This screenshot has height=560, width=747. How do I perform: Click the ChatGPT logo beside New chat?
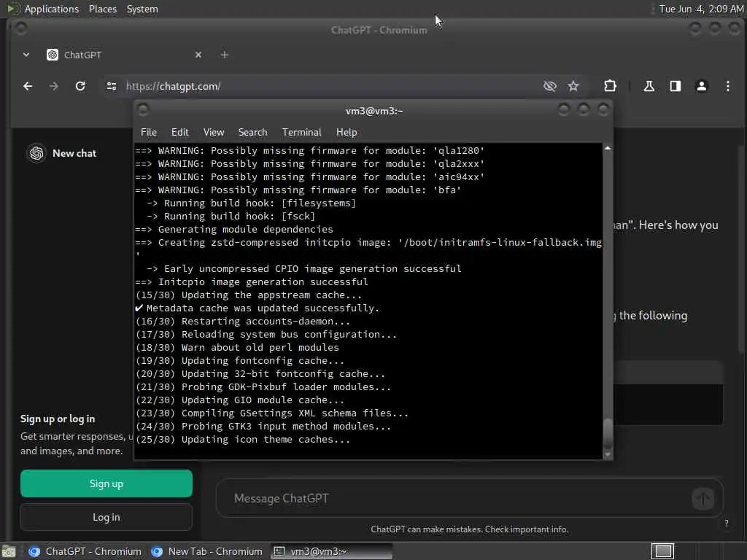coord(36,153)
